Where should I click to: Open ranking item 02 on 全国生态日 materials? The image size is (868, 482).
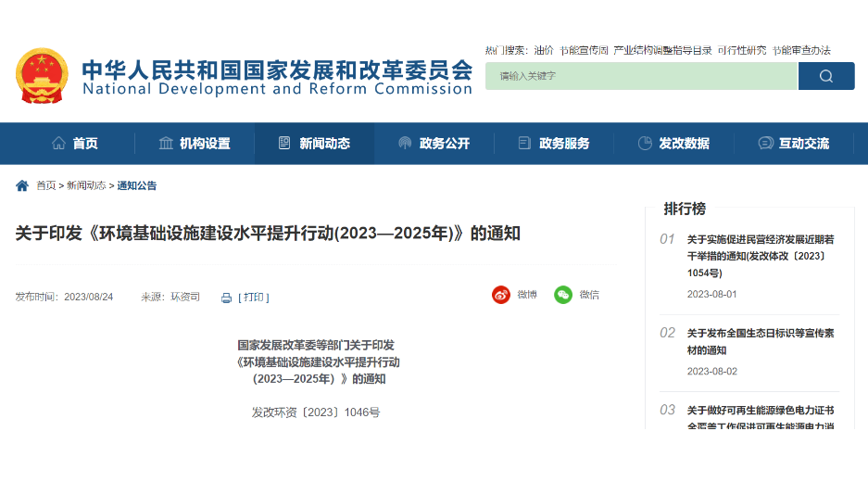click(x=761, y=341)
